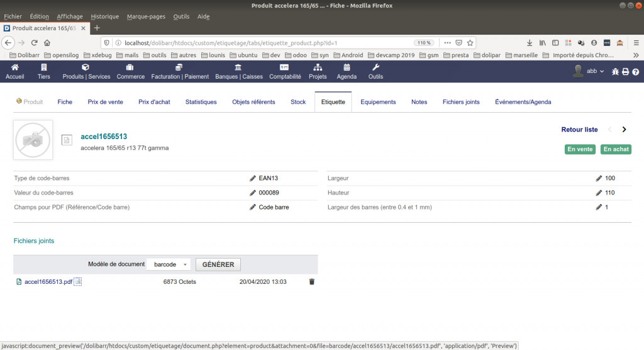
Task: Click the Retour liste link
Action: (x=579, y=130)
